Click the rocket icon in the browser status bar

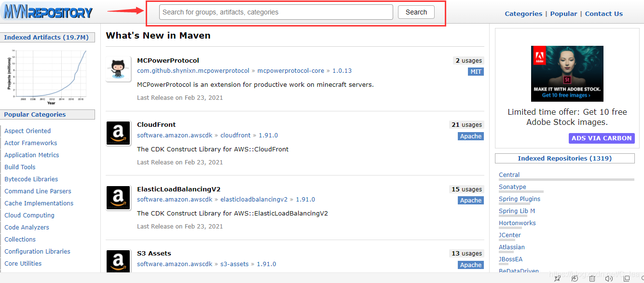558,278
